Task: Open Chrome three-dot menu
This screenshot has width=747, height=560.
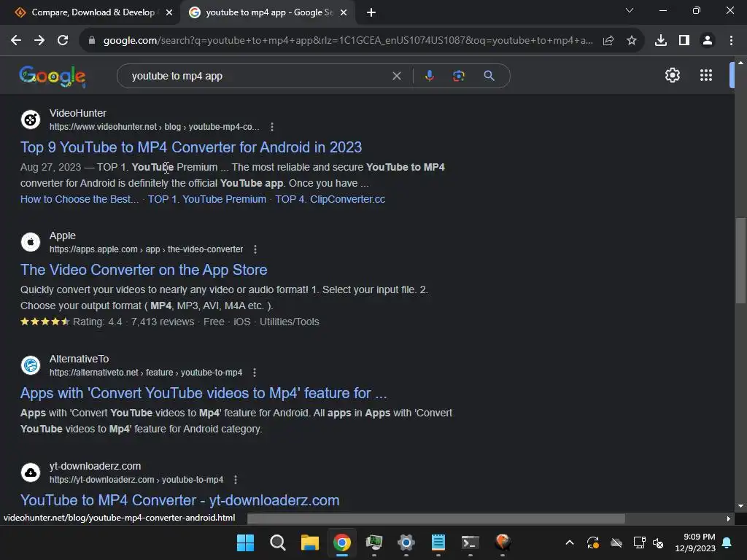Action: [731, 41]
